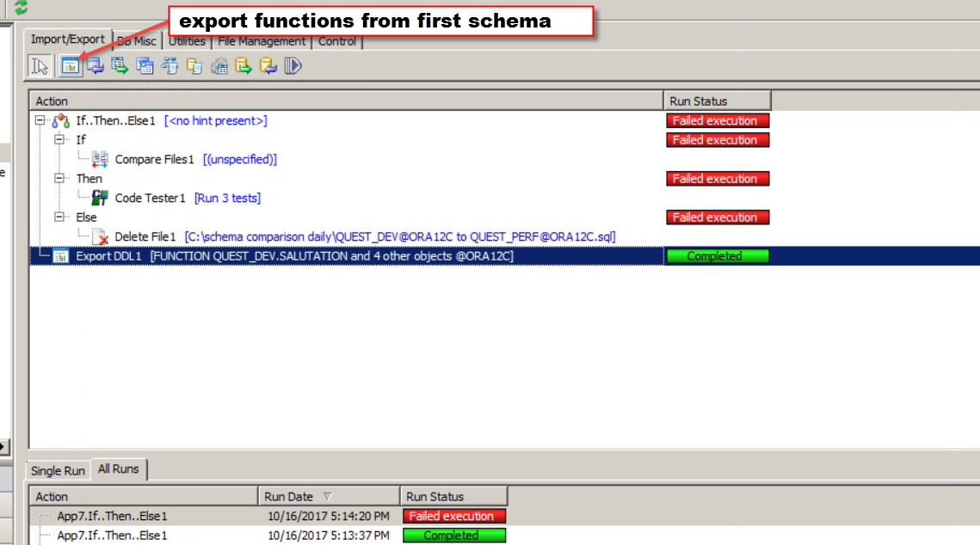Switch to the Single Run tab
Image resolution: width=980 pixels, height=545 pixels.
[58, 471]
